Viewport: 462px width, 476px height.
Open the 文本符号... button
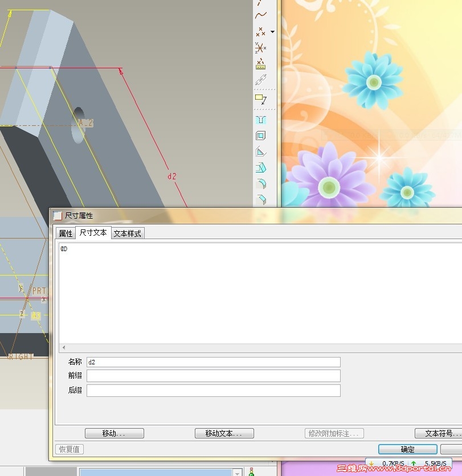click(438, 433)
